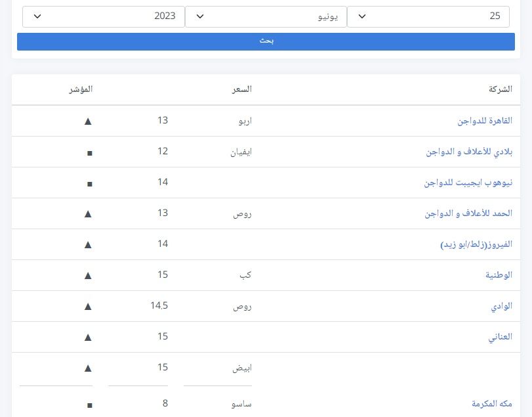Follow the الوطنية company link

500,274
